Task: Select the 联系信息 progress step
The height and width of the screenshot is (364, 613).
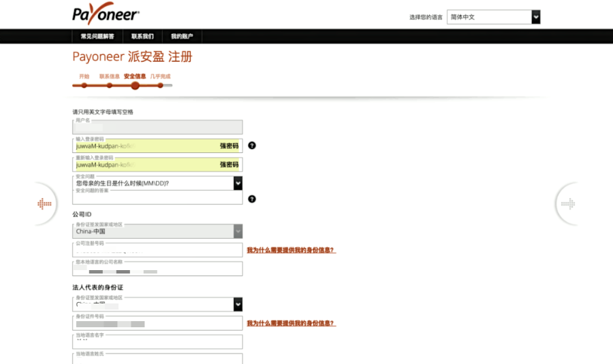Action: (x=109, y=77)
